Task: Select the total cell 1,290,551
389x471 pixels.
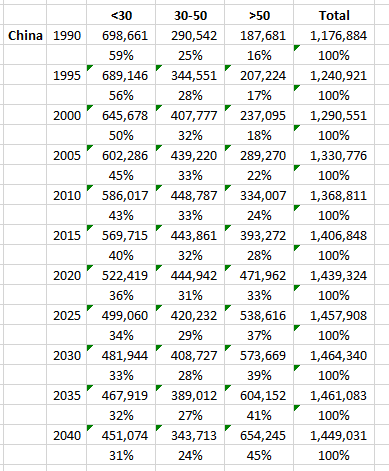Action: 334,115
